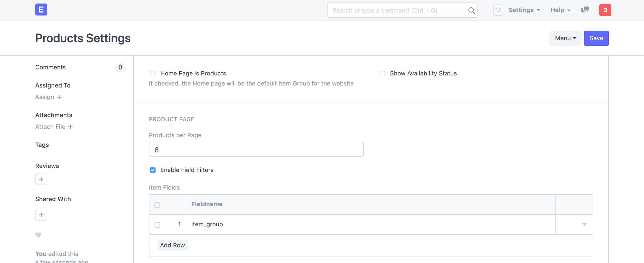Click the search magnifier icon
Screen dimensions: 644x263
(471, 11)
